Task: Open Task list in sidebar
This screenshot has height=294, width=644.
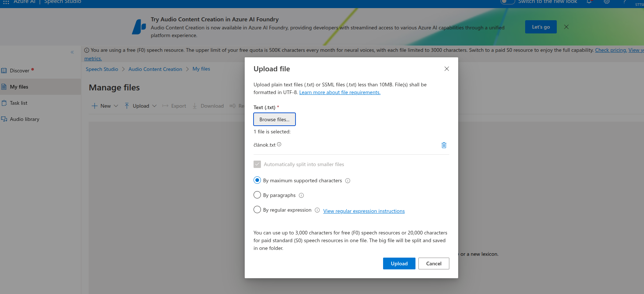Action: pyautogui.click(x=19, y=103)
